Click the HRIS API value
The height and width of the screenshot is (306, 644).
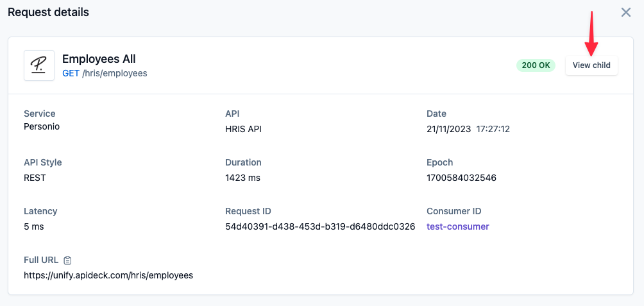coord(244,130)
